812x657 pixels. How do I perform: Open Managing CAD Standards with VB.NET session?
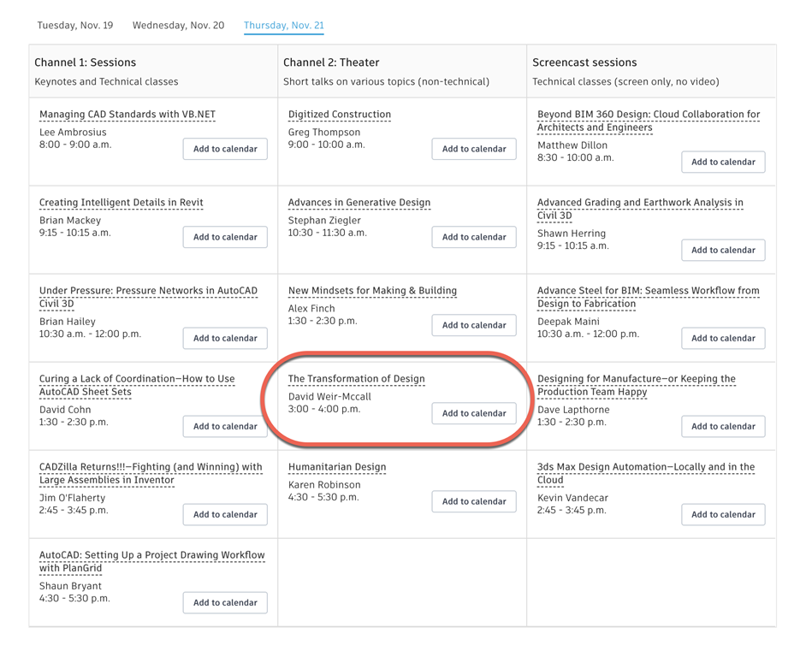pyautogui.click(x=127, y=115)
